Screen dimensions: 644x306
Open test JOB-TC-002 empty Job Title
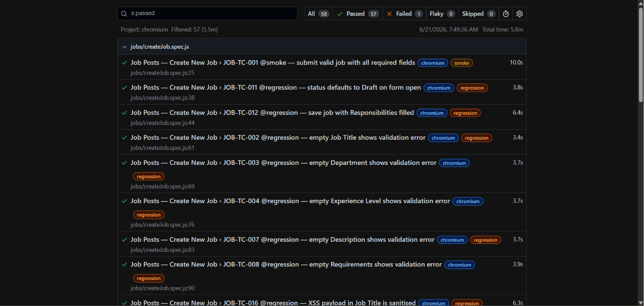pos(278,137)
